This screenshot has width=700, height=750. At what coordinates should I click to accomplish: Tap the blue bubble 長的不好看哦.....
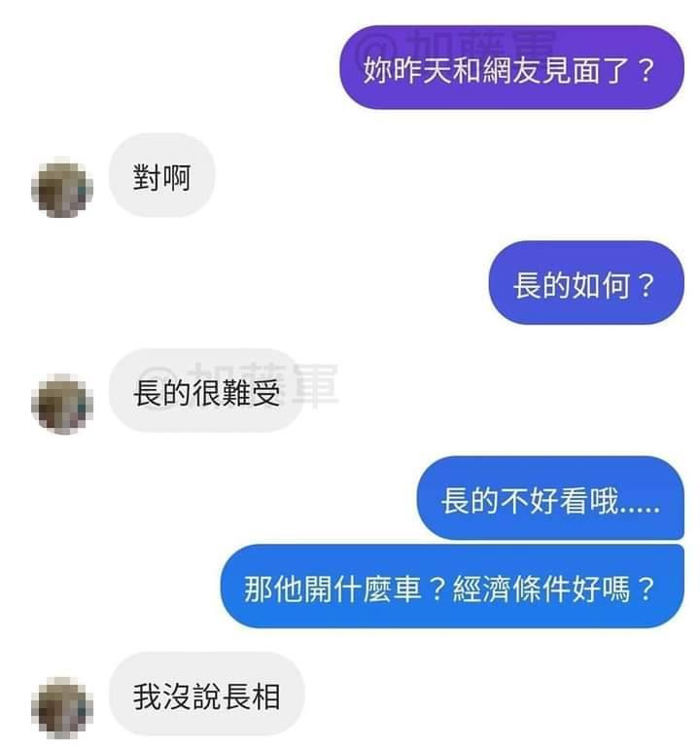coord(550,498)
